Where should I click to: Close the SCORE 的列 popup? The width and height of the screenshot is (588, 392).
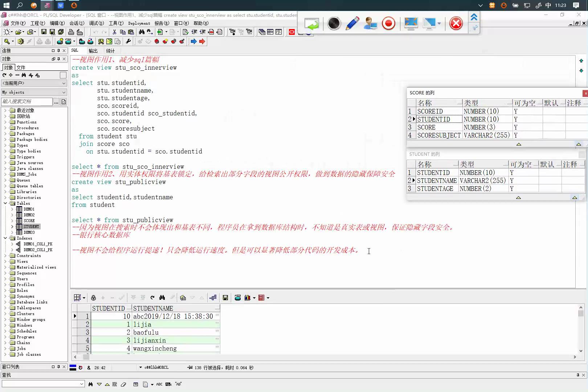click(585, 93)
